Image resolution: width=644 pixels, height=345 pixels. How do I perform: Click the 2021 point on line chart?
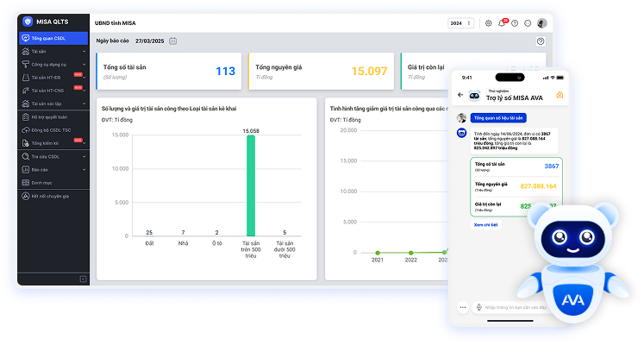click(x=378, y=253)
